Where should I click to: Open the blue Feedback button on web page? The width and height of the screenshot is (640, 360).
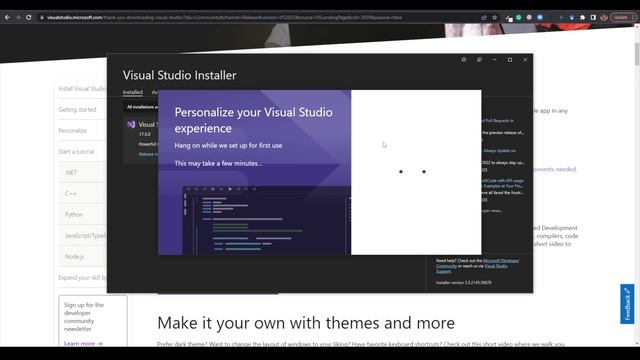(x=627, y=304)
